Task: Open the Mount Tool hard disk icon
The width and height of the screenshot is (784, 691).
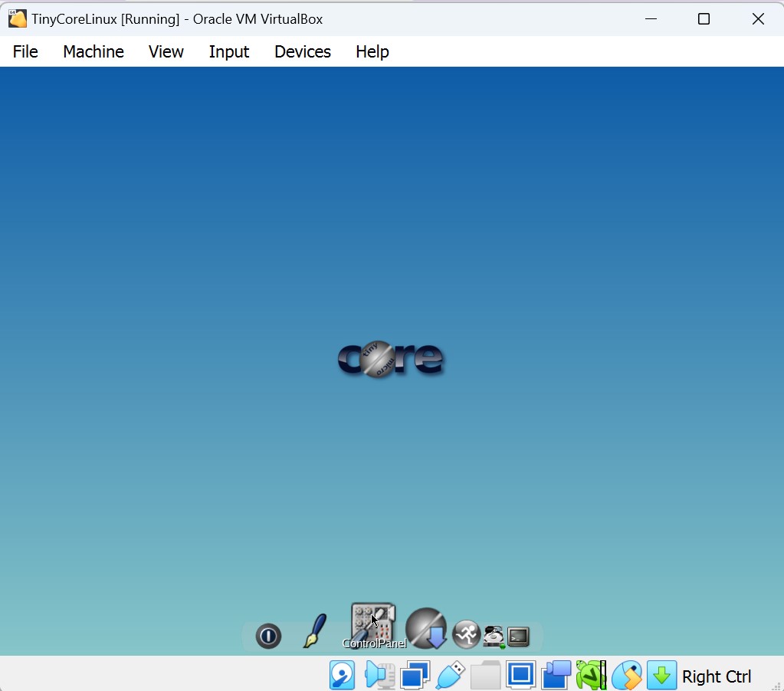Action: (494, 637)
